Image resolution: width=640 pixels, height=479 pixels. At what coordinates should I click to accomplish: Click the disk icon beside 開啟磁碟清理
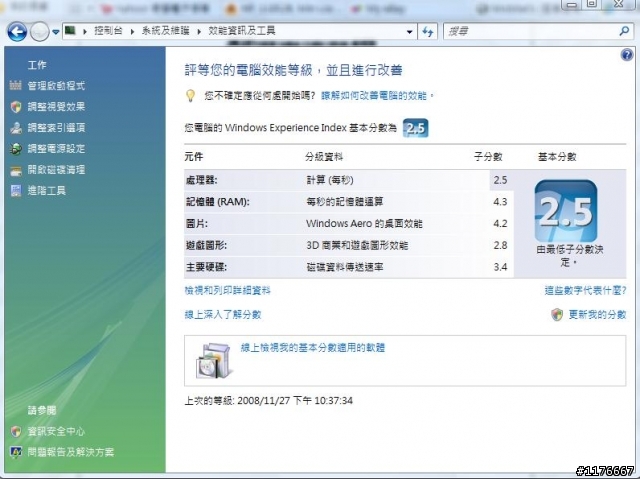16,171
